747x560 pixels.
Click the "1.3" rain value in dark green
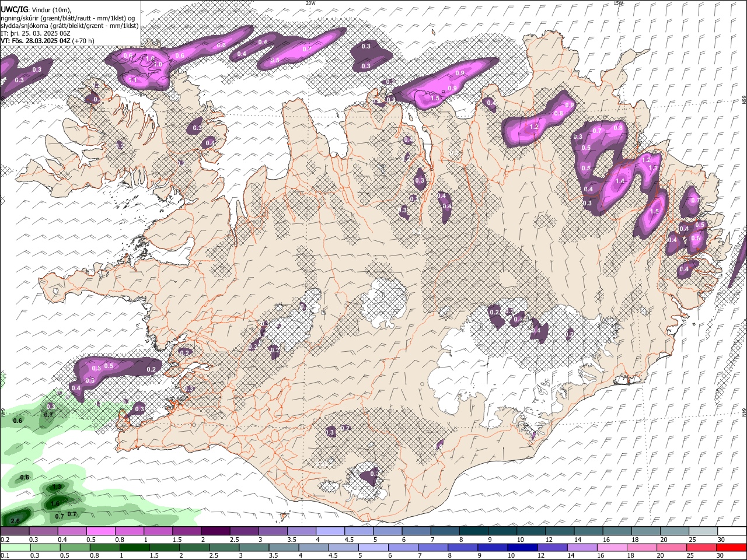(57, 487)
